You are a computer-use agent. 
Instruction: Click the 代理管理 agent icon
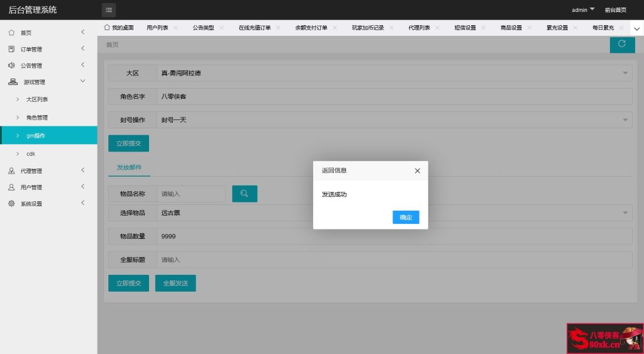pyautogui.click(x=11, y=170)
